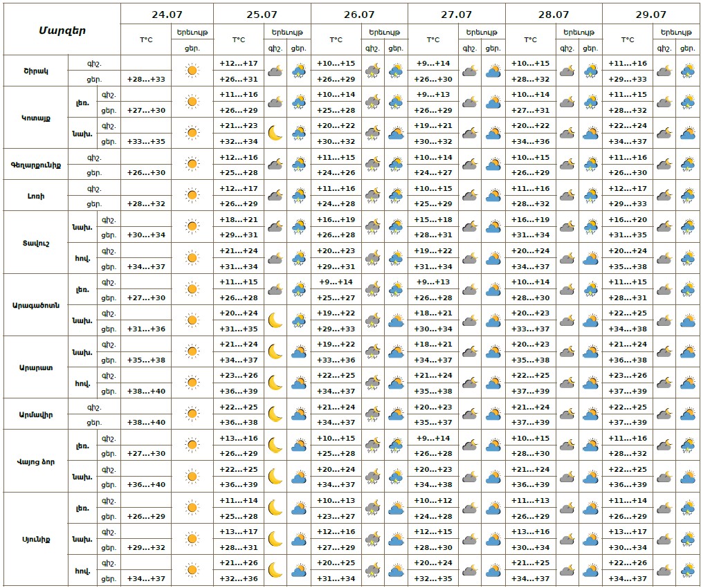Image resolution: width=701 pixels, height=588 pixels.
Task: Click the 24.07 date column header
Action: coord(167,14)
